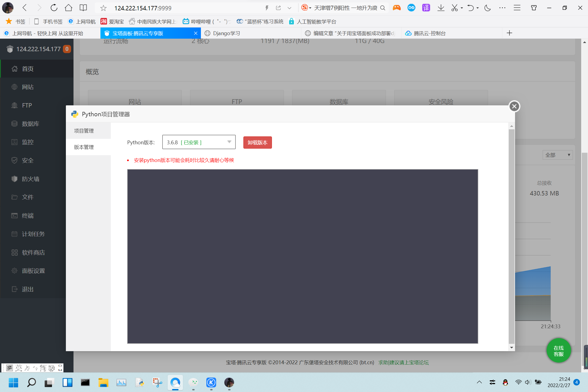Click the skin shirt icon
Viewport: 588px width, 392px height.
pos(534,8)
